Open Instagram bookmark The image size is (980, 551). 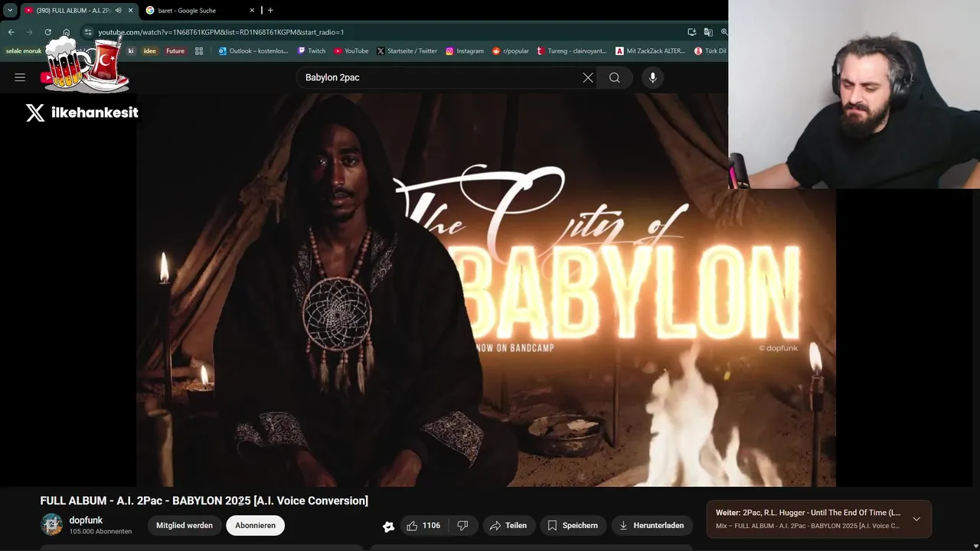(x=465, y=51)
